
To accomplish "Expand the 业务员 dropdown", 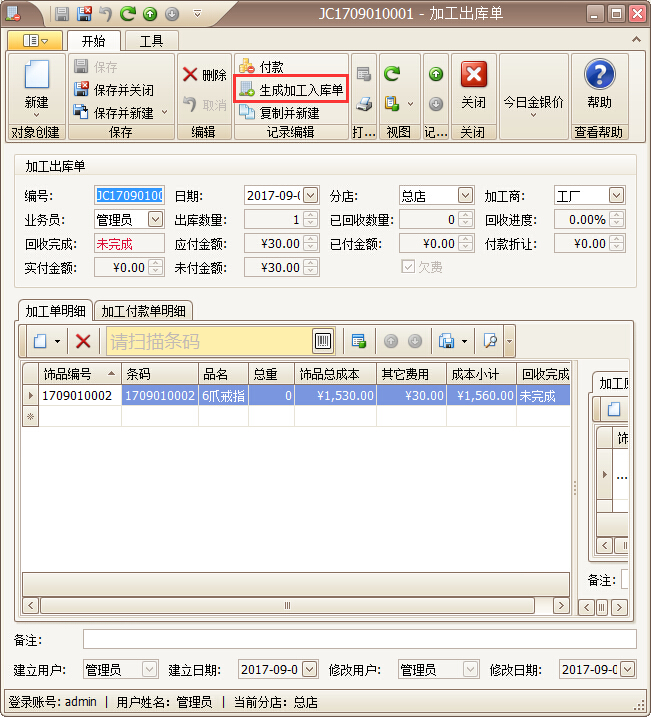I will pos(155,219).
